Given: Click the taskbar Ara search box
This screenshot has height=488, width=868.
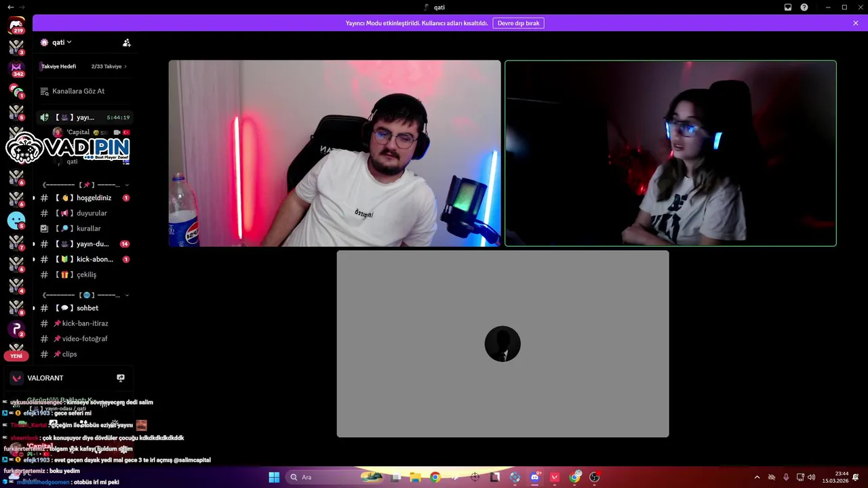Looking at the screenshot, I should (x=335, y=477).
